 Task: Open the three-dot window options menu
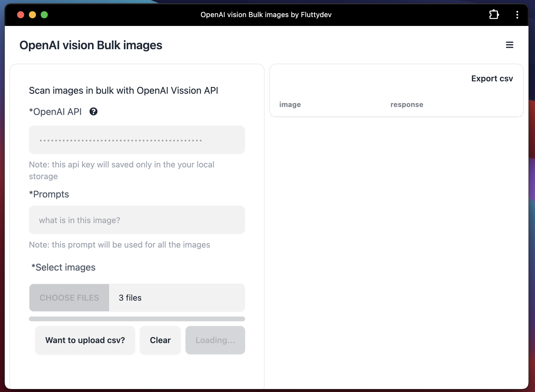[x=517, y=15]
